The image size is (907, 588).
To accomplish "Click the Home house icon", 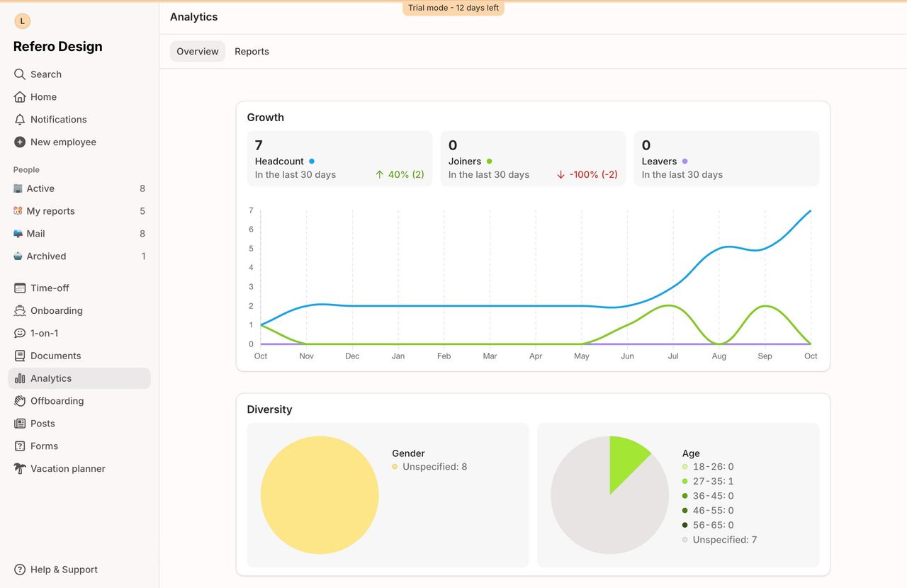I will pos(20,97).
